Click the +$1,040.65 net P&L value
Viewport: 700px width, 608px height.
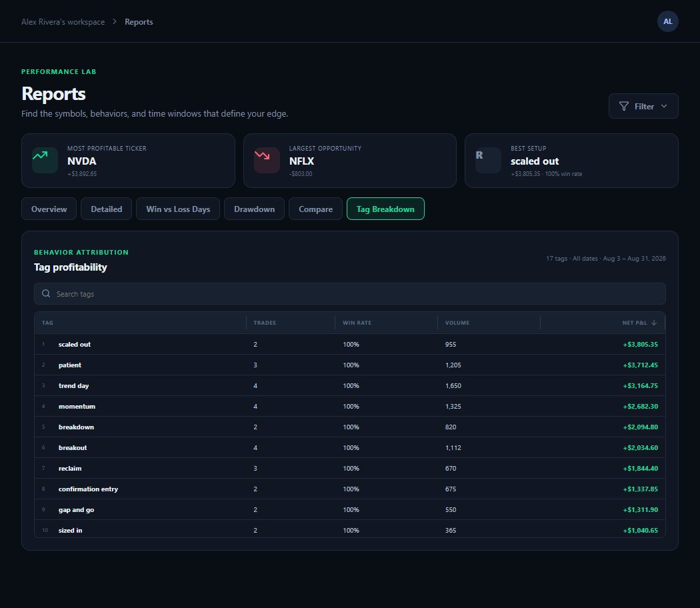tap(640, 530)
